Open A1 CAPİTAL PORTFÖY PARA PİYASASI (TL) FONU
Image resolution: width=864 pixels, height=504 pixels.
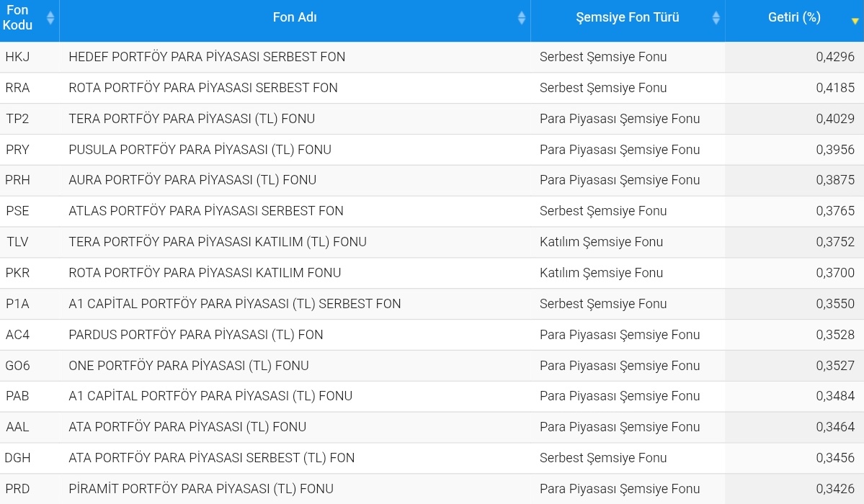[x=210, y=395]
